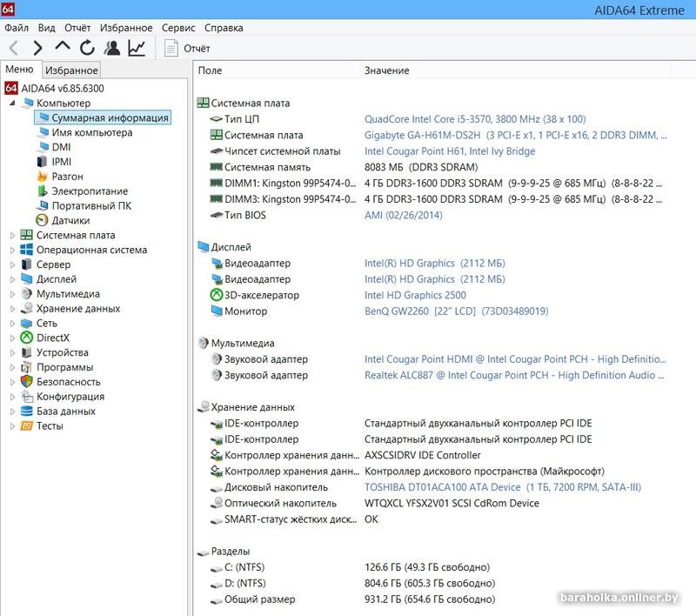Click the Программы icon in the tree
This screenshot has height=616, width=696.
pos(27,367)
